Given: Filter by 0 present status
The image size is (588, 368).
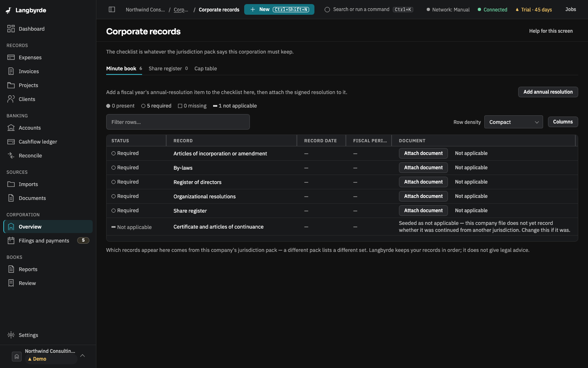Looking at the screenshot, I should (120, 106).
